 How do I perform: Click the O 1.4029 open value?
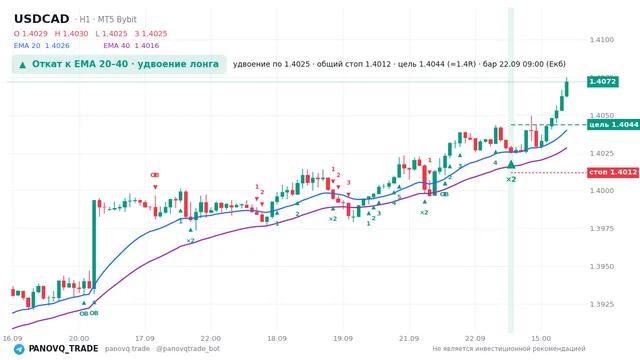[x=31, y=33]
